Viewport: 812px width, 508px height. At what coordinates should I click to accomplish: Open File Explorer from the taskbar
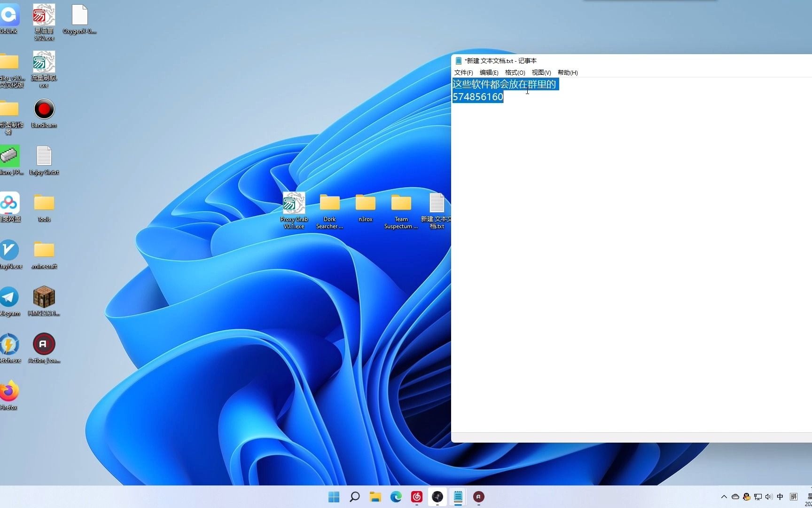[375, 497]
